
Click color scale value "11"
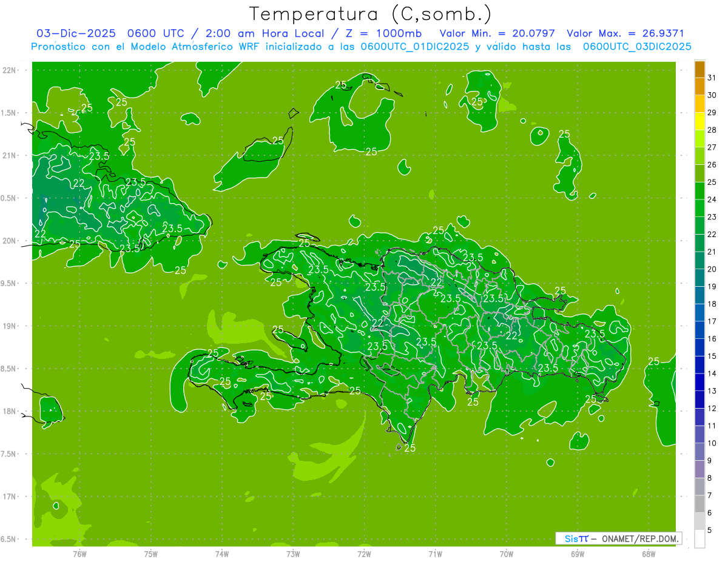point(712,427)
